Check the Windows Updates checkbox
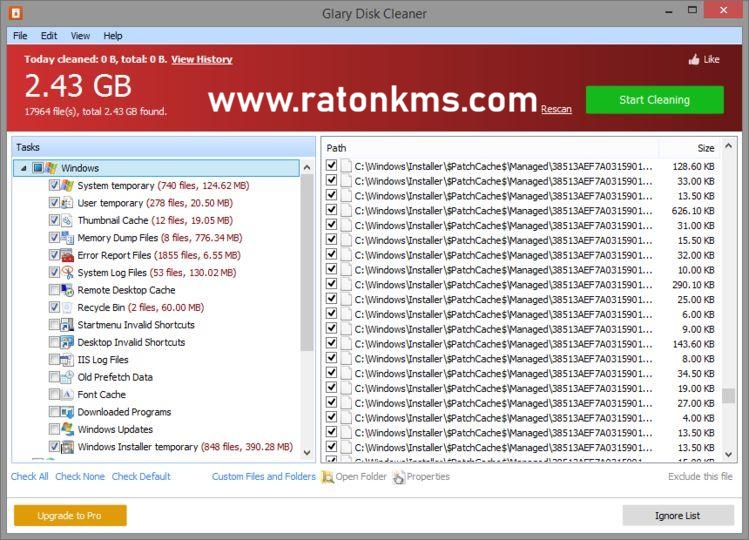This screenshot has height=540, width=749. 54,429
